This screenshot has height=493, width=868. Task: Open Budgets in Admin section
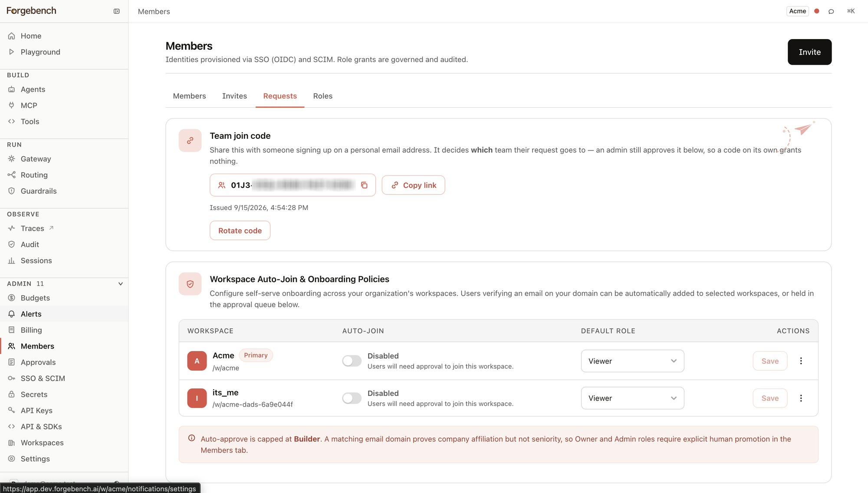click(64, 298)
